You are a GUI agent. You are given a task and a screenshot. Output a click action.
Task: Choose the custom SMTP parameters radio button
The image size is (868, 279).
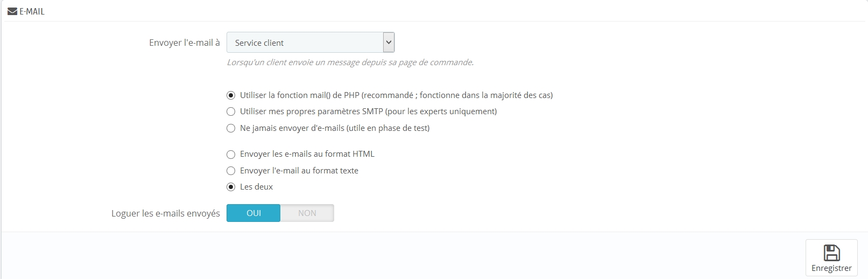231,111
